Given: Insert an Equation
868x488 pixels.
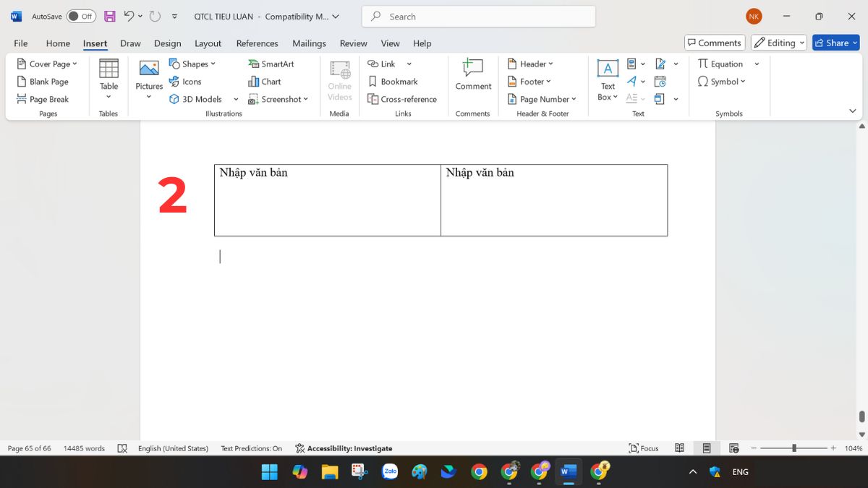Looking at the screenshot, I should [x=720, y=64].
